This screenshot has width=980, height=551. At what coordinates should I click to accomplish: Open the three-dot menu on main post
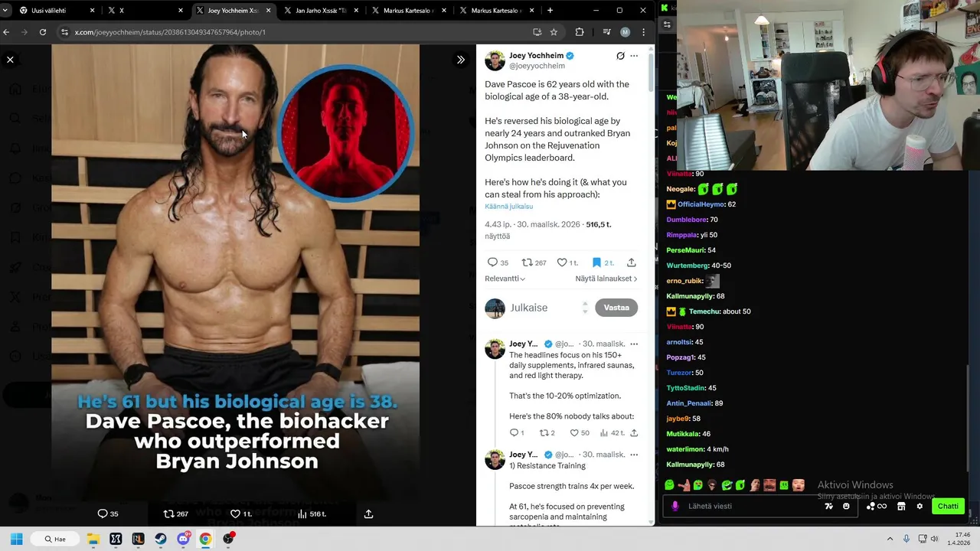pyautogui.click(x=634, y=56)
